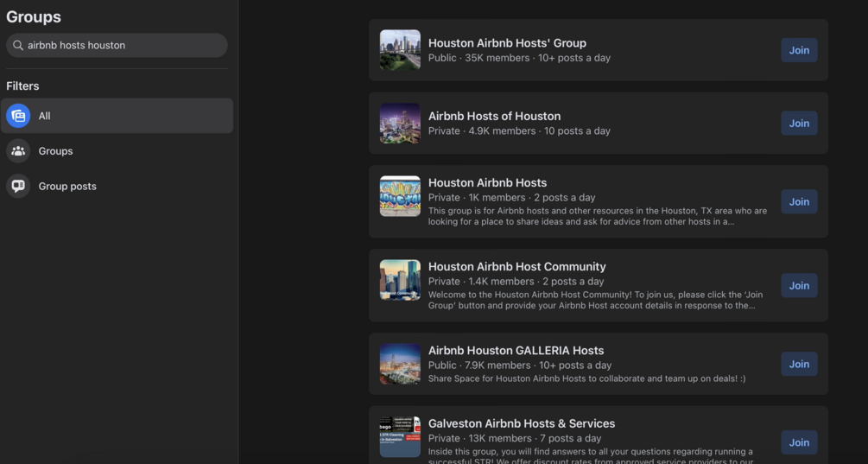Open Airbnb Houston GALLERIA Hosts thumbnail
The width and height of the screenshot is (868, 464).
coord(400,364)
